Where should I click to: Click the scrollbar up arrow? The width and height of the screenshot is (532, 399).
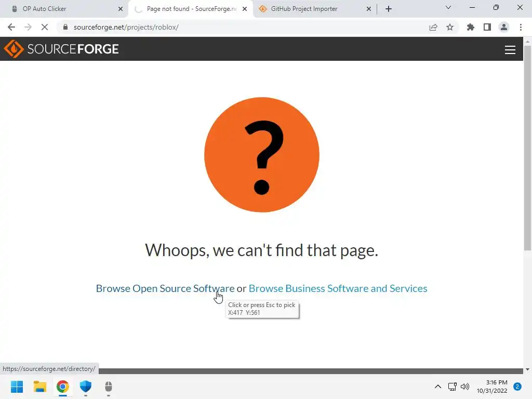527,41
